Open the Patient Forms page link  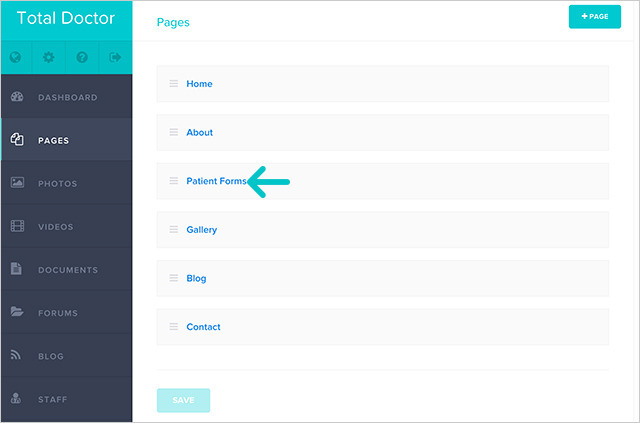216,181
